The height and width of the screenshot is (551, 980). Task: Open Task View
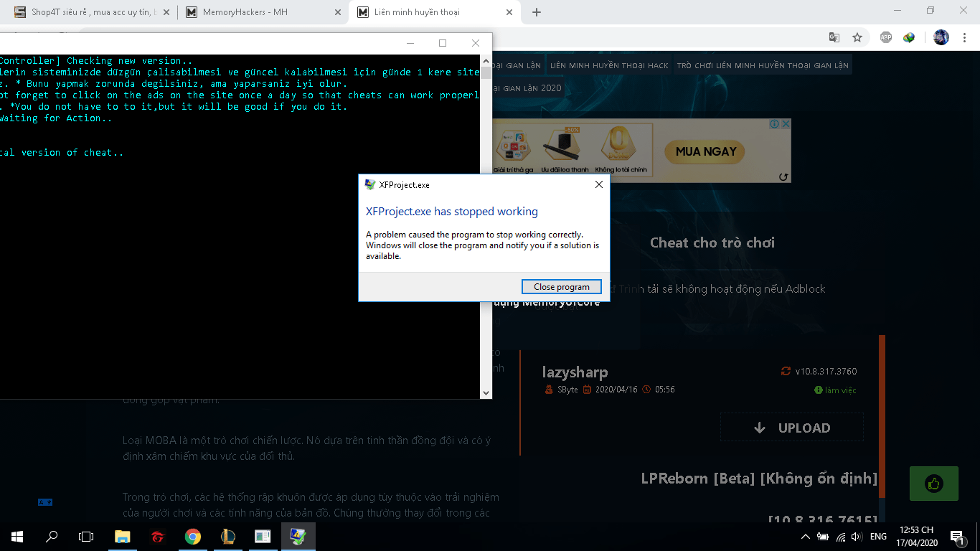[86, 537]
